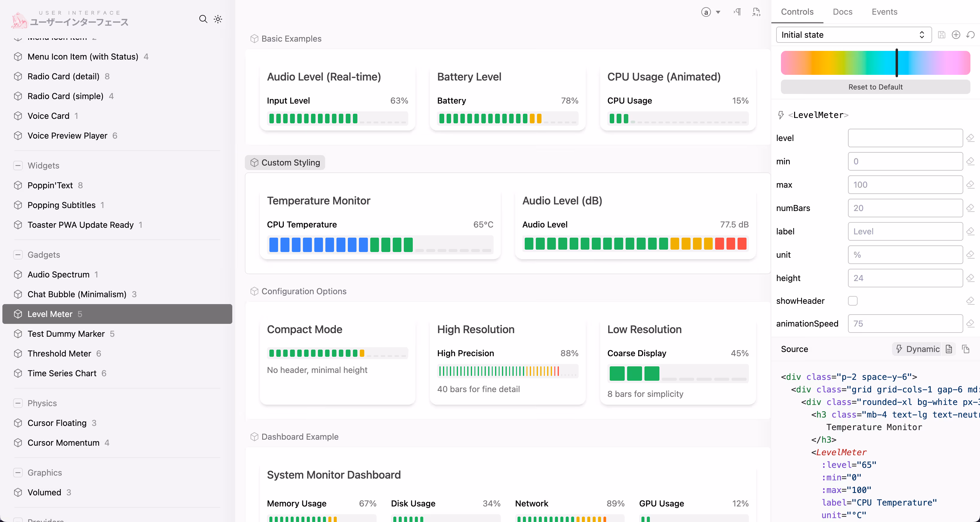Enable the showHeader checkbox
Screen dimensions: 980x522
(x=852, y=301)
